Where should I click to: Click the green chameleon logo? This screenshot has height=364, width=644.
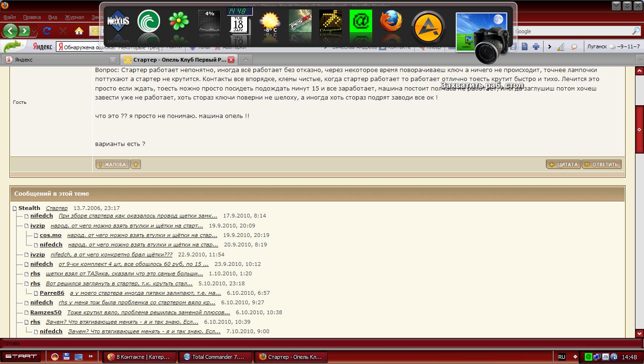point(14,46)
